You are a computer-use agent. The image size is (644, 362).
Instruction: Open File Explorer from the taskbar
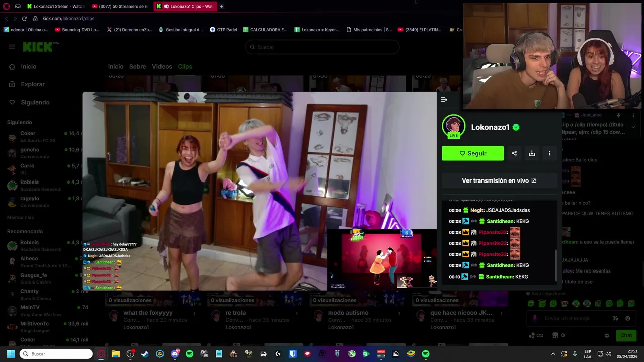pyautogui.click(x=116, y=354)
